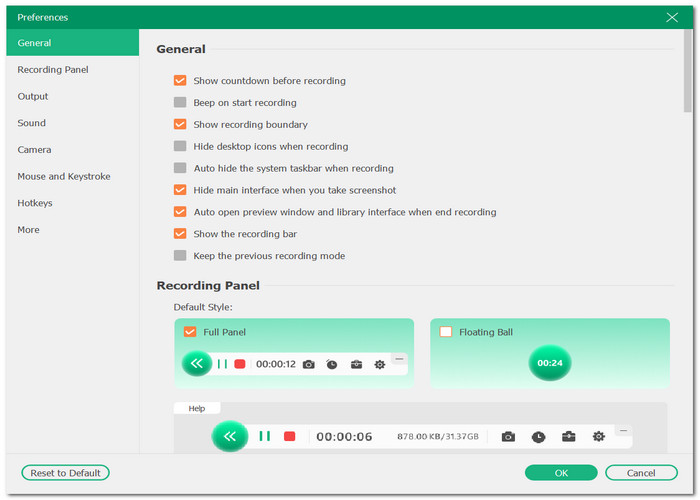The image size is (700, 500).
Task: Click the red stop button in Help bar
Action: click(290, 436)
